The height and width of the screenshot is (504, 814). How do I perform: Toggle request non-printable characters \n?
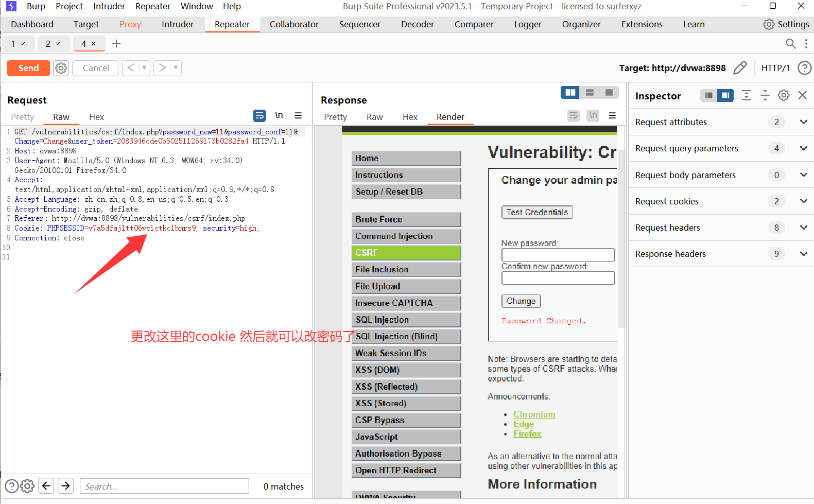(279, 116)
